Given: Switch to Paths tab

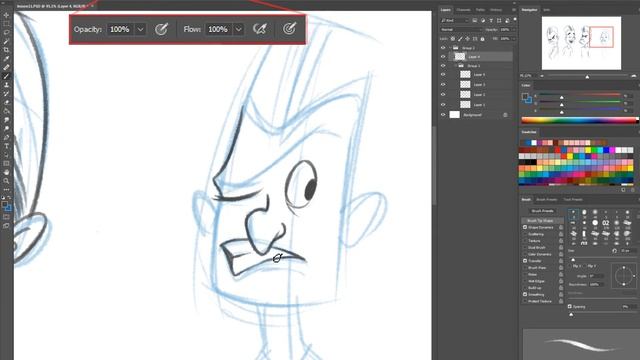Looking at the screenshot, I should pyautogui.click(x=480, y=10).
